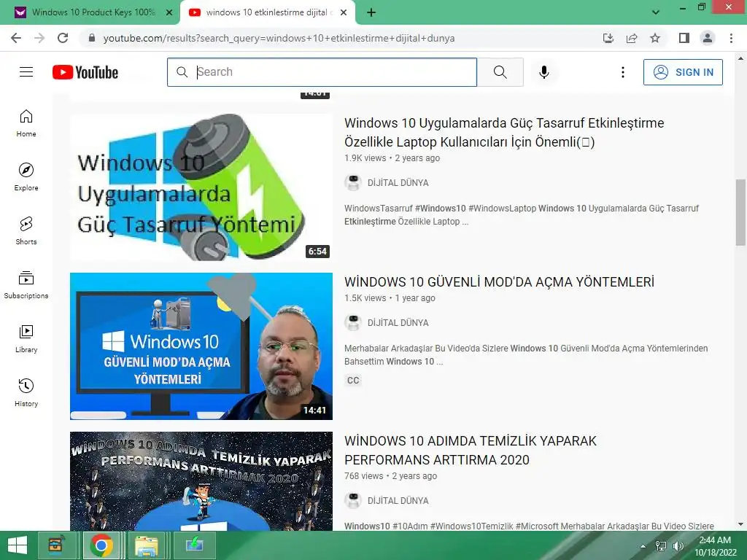This screenshot has height=560, width=747.
Task: Click the taskbar volume speaker icon
Action: (x=678, y=546)
